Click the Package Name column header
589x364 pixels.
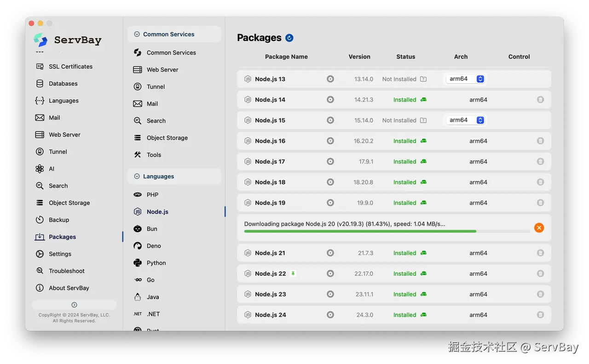286,57
